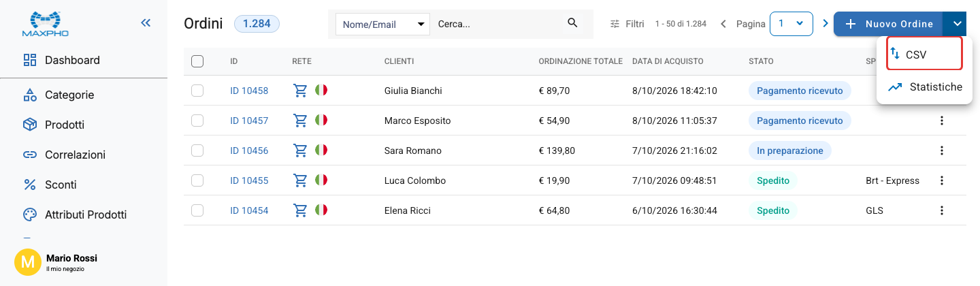Select the checkbox for order ID 10455
The width and height of the screenshot is (980, 286).
tap(197, 180)
